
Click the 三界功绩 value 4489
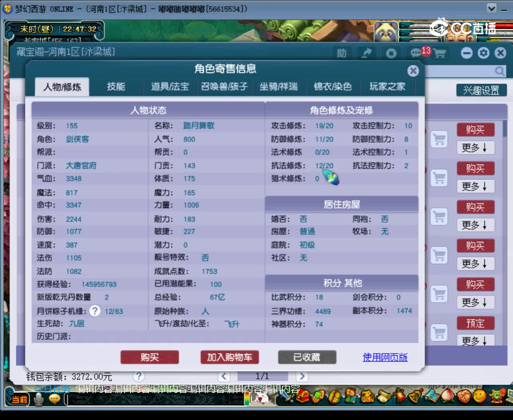323,311
